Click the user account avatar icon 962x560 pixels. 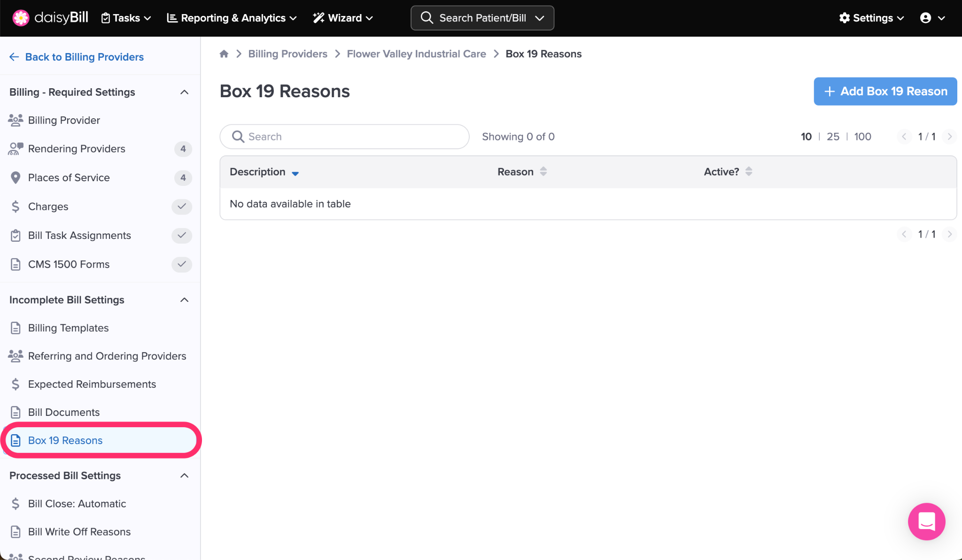[925, 18]
